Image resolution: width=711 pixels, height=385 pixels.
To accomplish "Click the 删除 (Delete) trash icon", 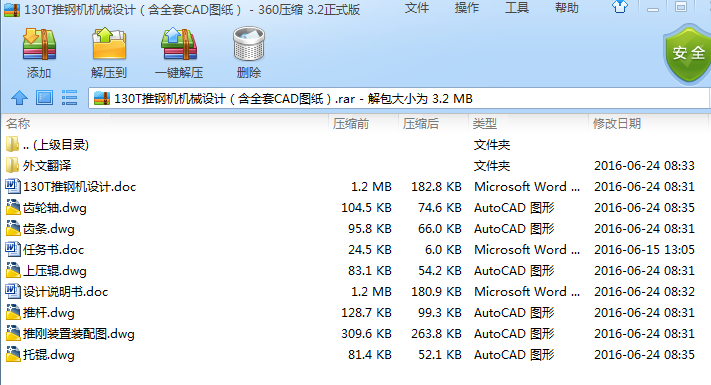I will (248, 44).
